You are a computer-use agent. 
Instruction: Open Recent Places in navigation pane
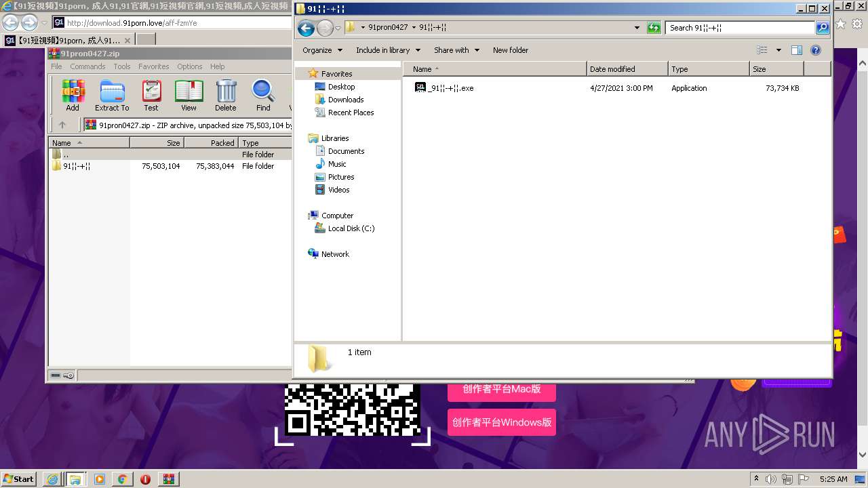pyautogui.click(x=351, y=113)
